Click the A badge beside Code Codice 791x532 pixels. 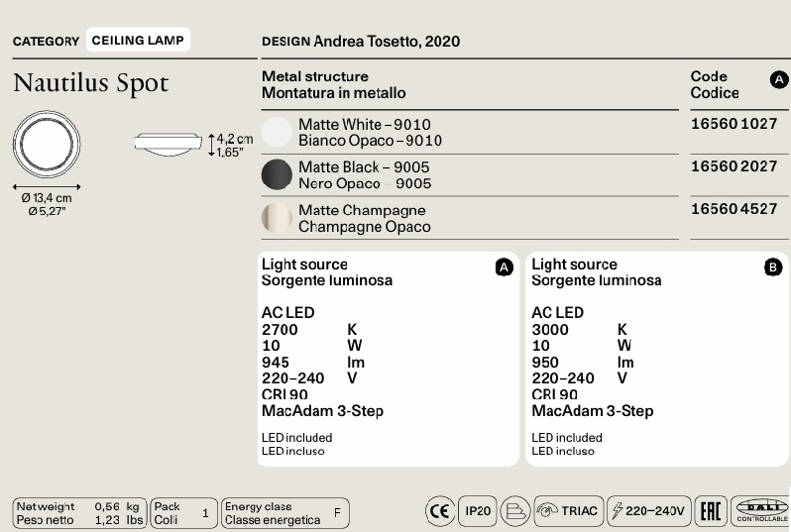click(x=779, y=79)
